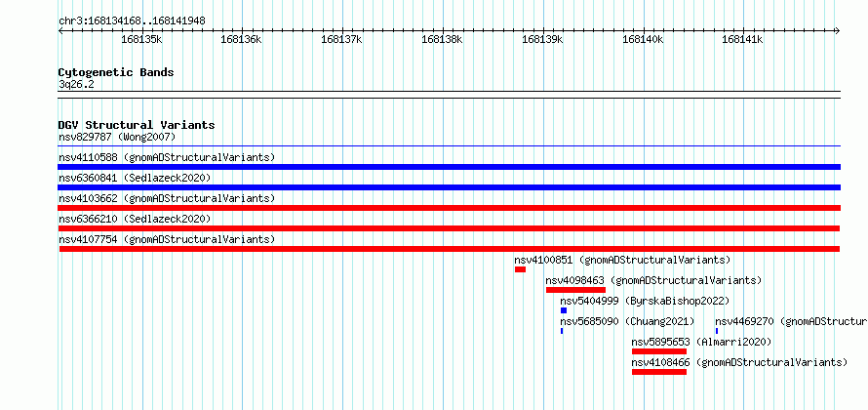Select the small red nsv4100851 bar
Screen dimensions: 868x410
(520, 269)
